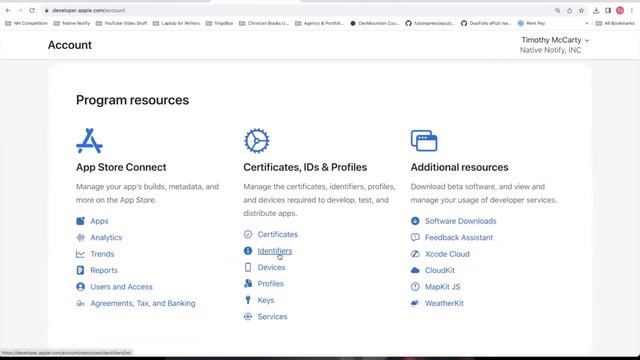The width and height of the screenshot is (640, 360).
Task: Click the Users and Access person icon
Action: coord(80,287)
